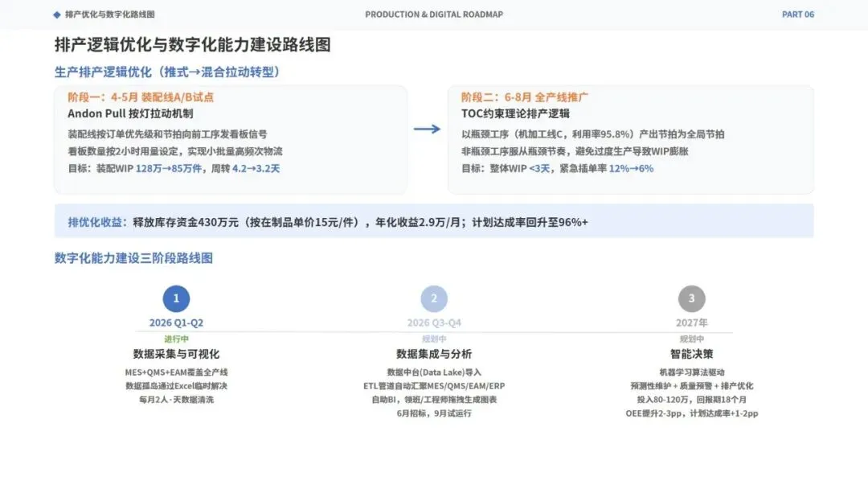The image size is (868, 489).
Task: Click the 排优化收益 highlighted banner
Action: [x=434, y=221]
